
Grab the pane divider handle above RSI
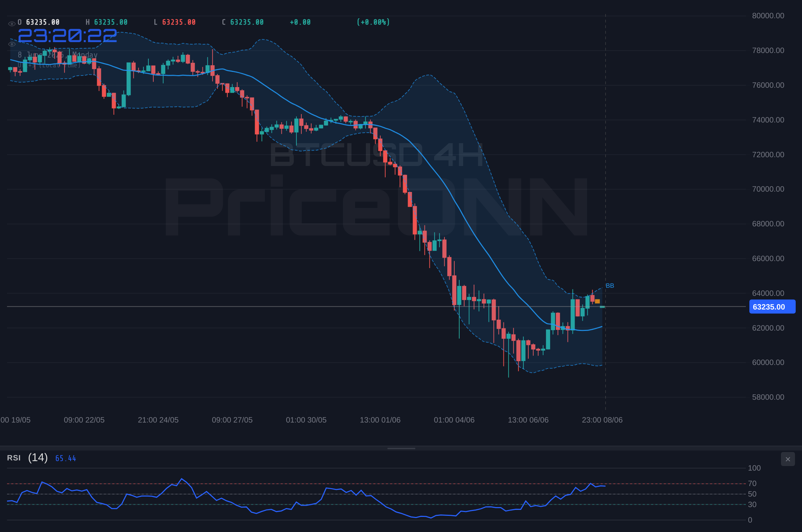click(x=401, y=448)
